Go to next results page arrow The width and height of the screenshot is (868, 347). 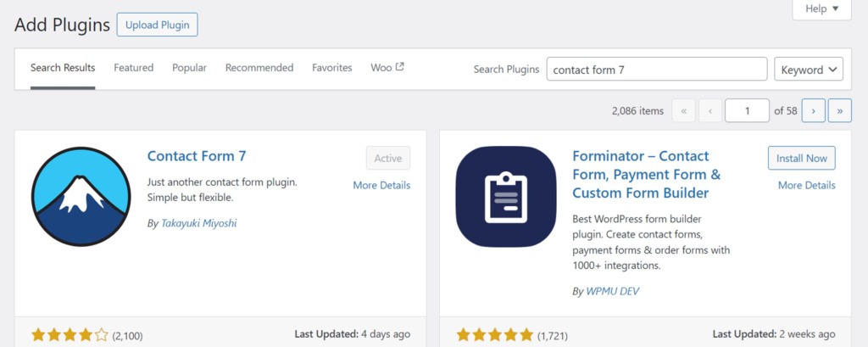pyautogui.click(x=813, y=111)
